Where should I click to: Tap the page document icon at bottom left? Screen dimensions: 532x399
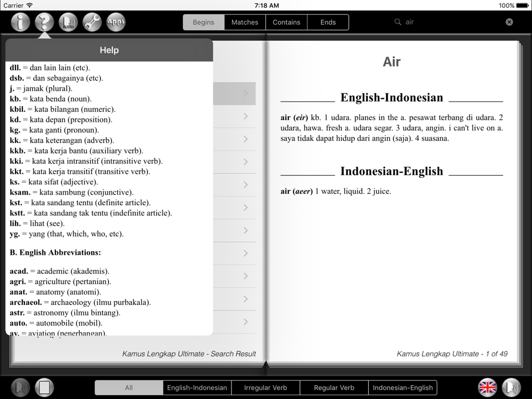click(45, 387)
